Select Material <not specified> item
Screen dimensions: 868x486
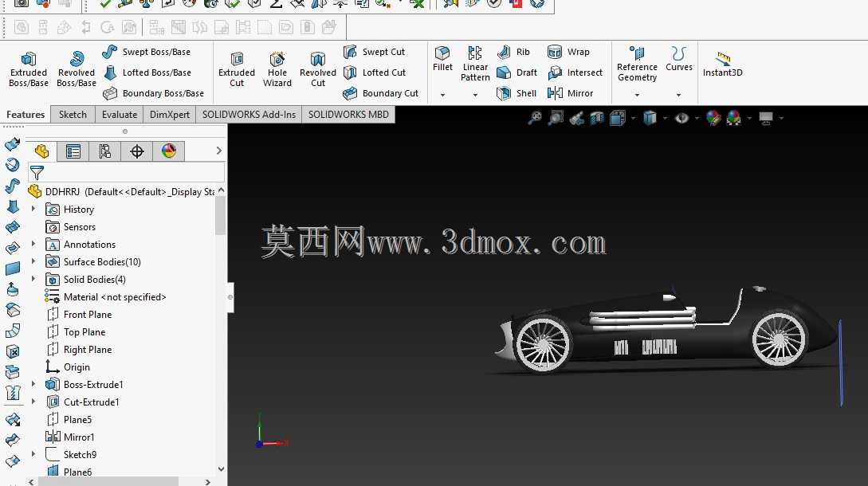[105, 297]
